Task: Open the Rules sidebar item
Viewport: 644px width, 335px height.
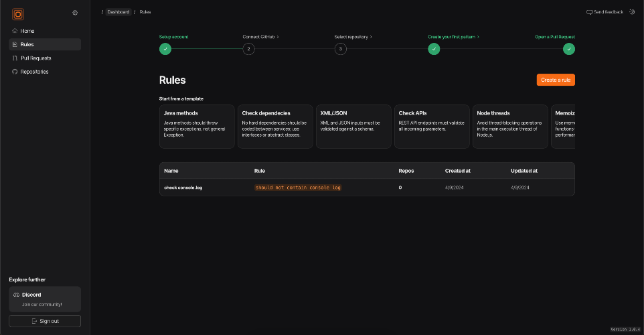Action: pyautogui.click(x=45, y=44)
